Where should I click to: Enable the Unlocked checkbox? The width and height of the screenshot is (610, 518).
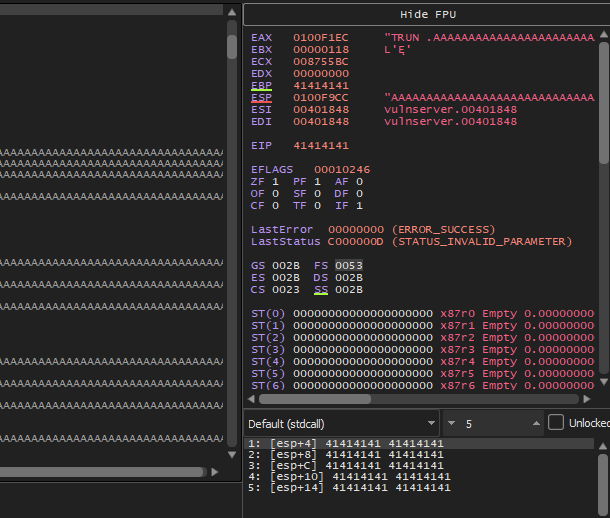click(557, 423)
